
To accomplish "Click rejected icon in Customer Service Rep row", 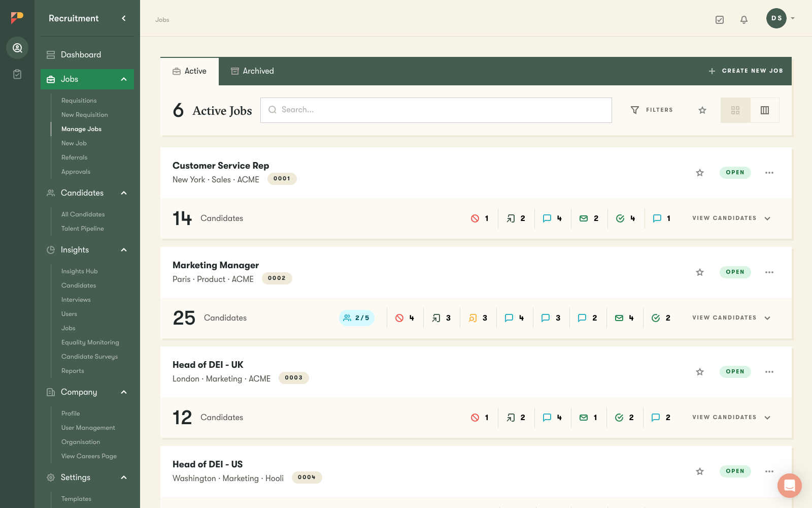I will pyautogui.click(x=475, y=218).
